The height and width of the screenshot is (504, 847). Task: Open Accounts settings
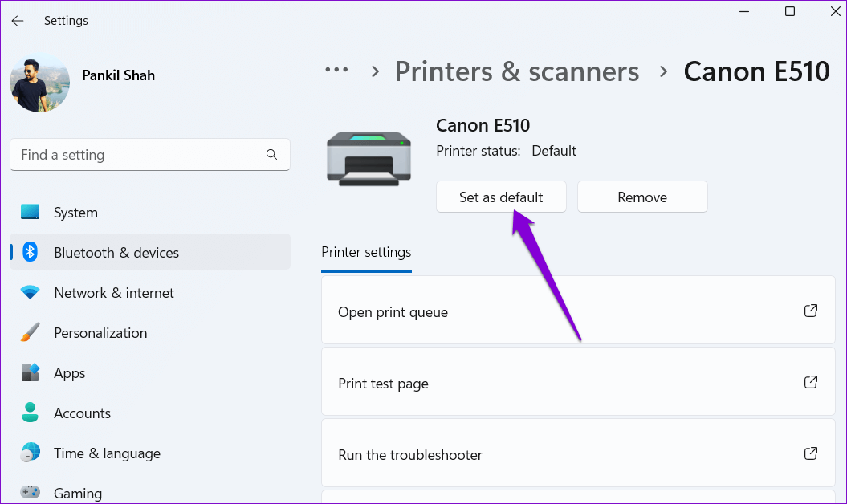pos(149,413)
